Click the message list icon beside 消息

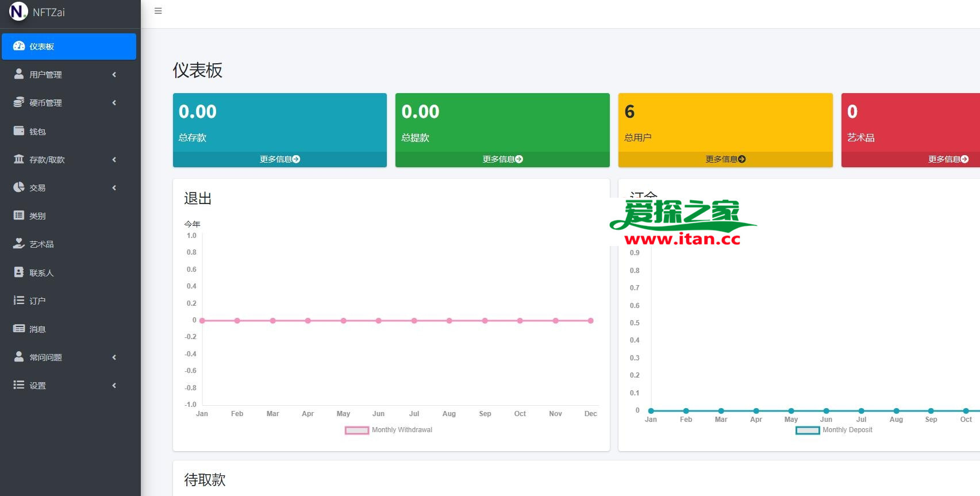pyautogui.click(x=19, y=329)
